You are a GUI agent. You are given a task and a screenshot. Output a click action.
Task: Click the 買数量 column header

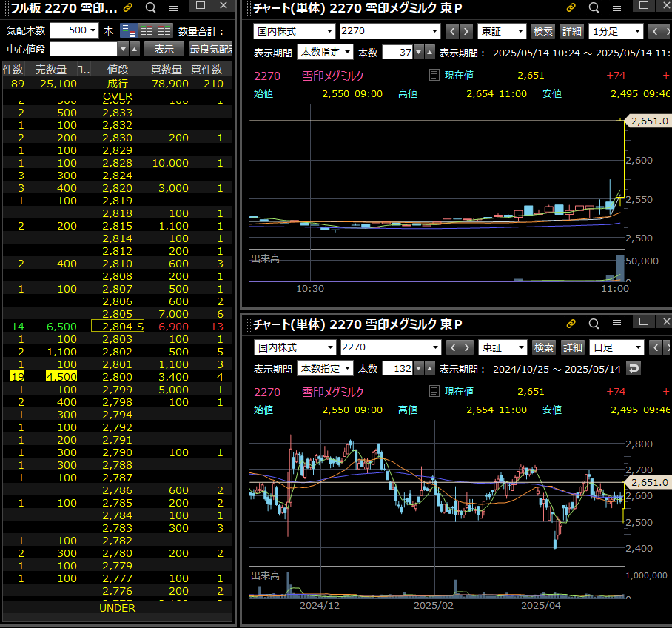pyautogui.click(x=167, y=70)
